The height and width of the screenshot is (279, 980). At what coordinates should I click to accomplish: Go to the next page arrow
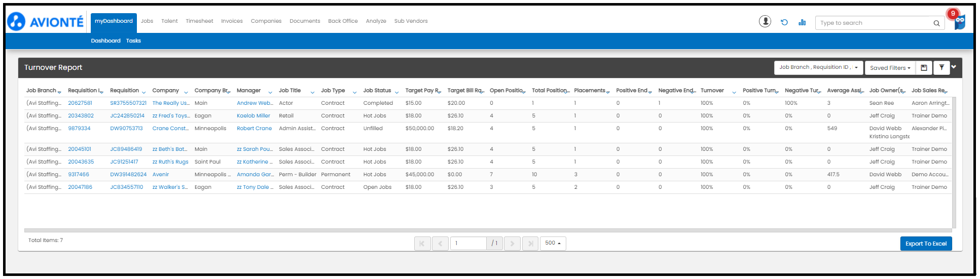tap(513, 244)
